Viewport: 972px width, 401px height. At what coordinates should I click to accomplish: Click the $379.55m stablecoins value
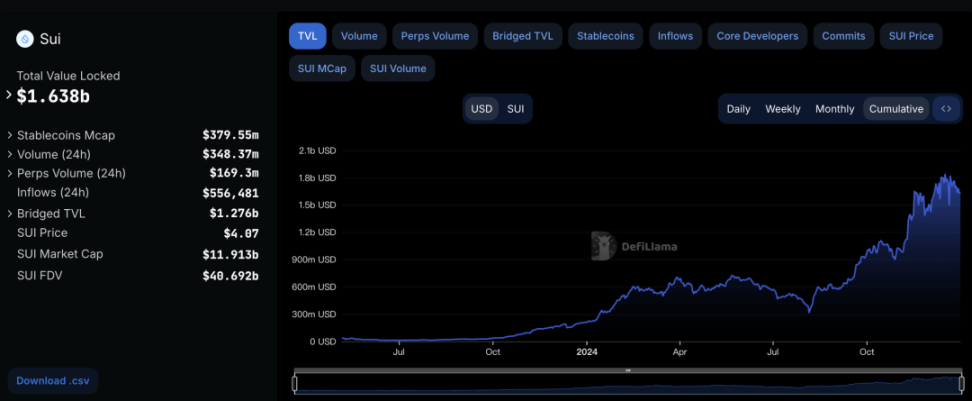click(x=231, y=135)
